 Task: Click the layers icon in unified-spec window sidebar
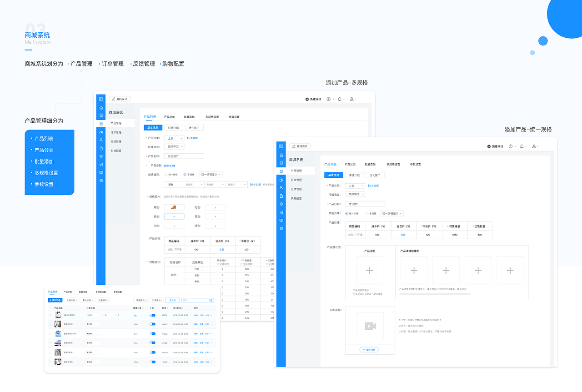click(x=281, y=204)
